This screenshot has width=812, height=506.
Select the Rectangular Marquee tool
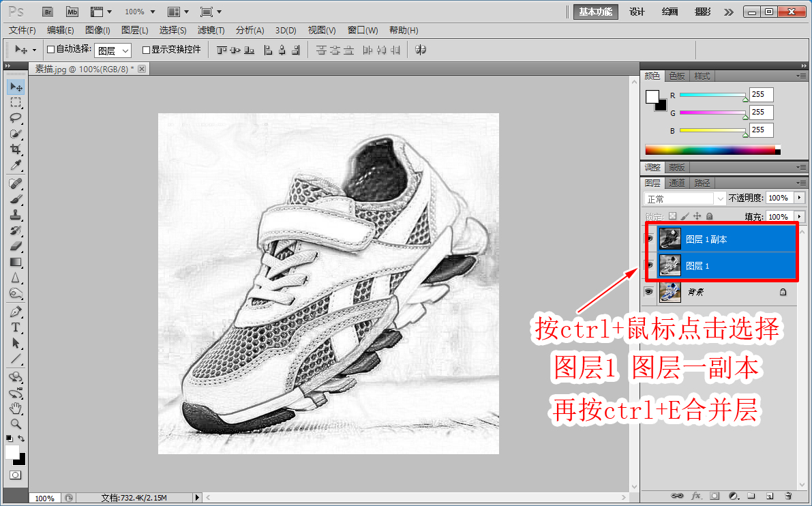point(16,102)
